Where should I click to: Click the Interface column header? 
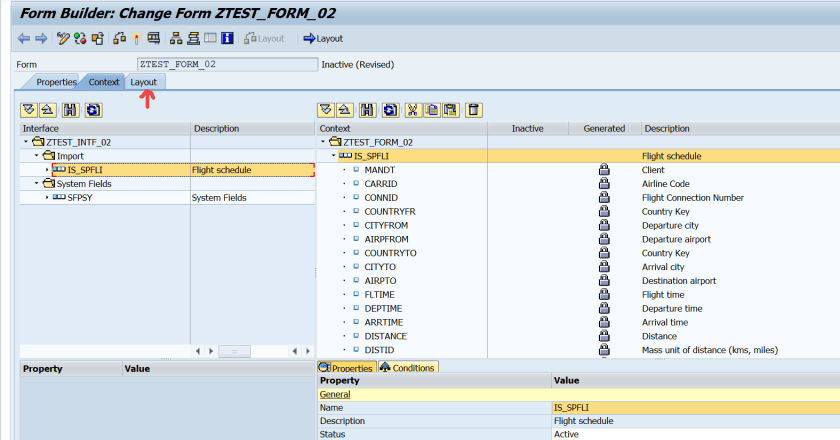pyautogui.click(x=105, y=129)
